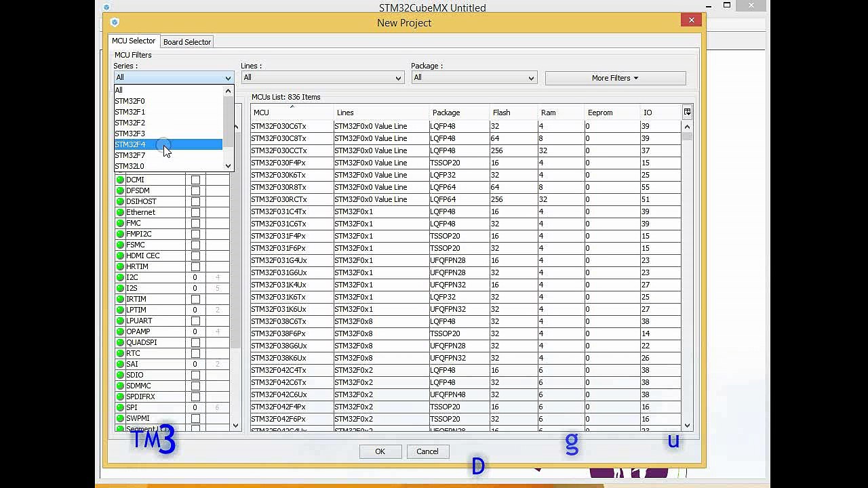The width and height of the screenshot is (868, 488).
Task: Switch to the Board Selector tab
Action: pyautogui.click(x=187, y=42)
